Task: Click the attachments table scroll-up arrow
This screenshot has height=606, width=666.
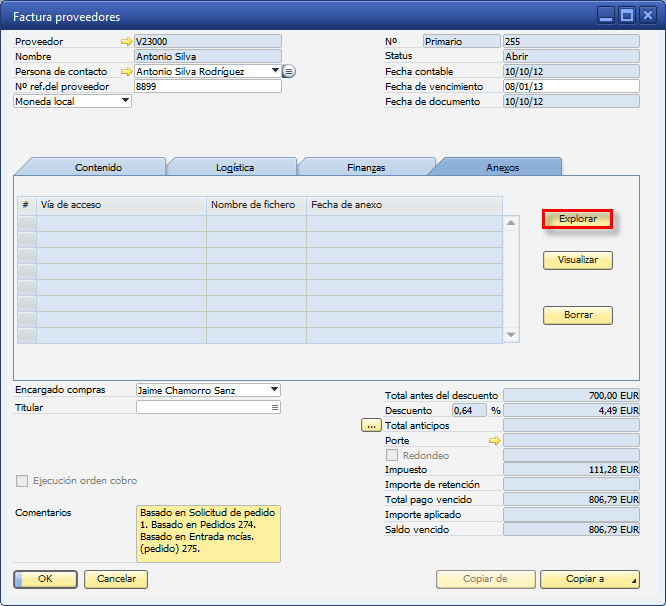Action: coord(511,222)
